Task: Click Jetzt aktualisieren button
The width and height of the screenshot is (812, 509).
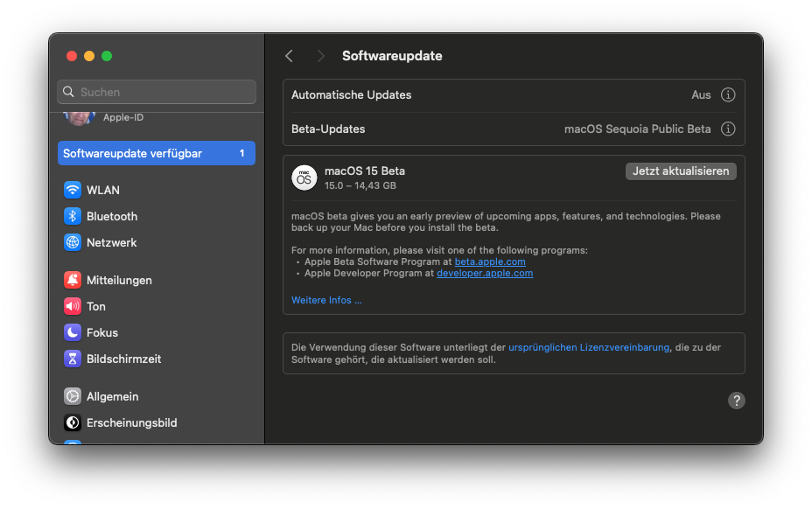Action: click(681, 171)
